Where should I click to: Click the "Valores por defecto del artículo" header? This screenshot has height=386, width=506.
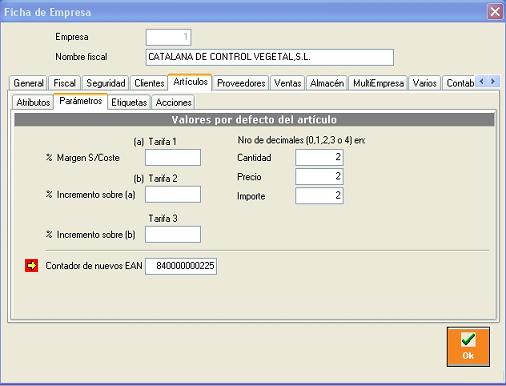click(x=254, y=120)
